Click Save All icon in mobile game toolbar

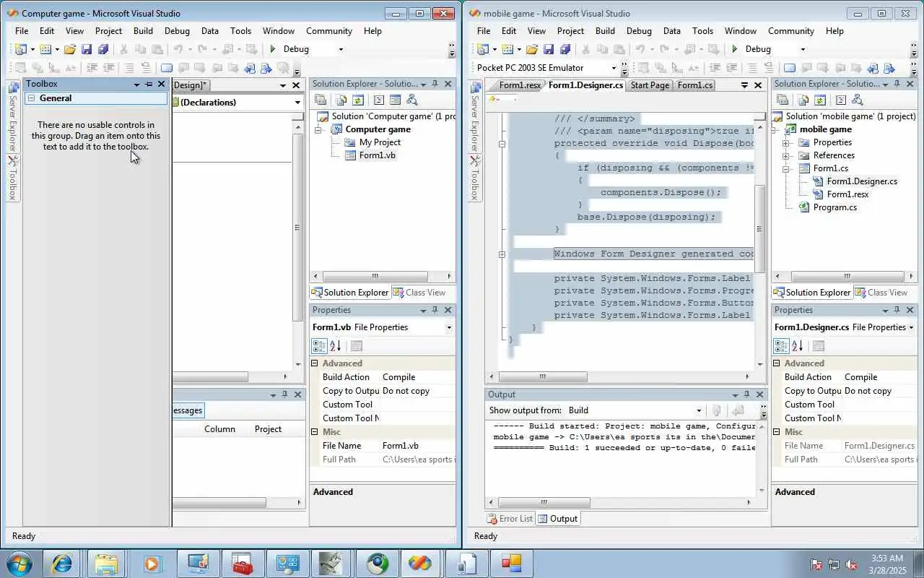click(565, 49)
